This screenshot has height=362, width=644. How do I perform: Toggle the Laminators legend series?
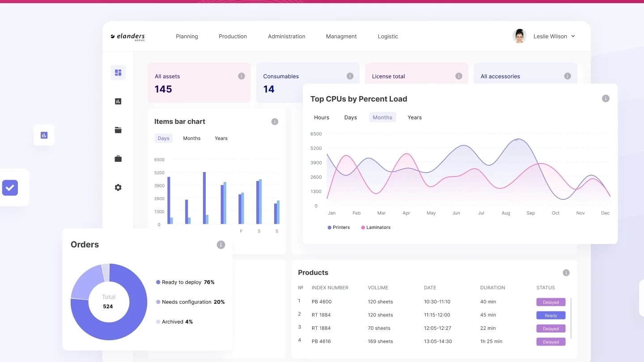[376, 227]
